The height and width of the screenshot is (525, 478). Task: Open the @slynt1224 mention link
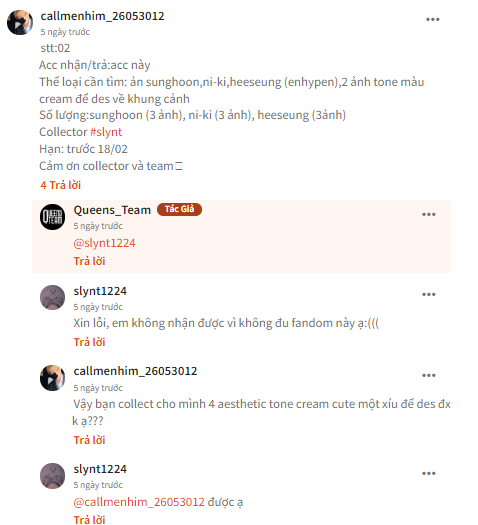pos(104,243)
